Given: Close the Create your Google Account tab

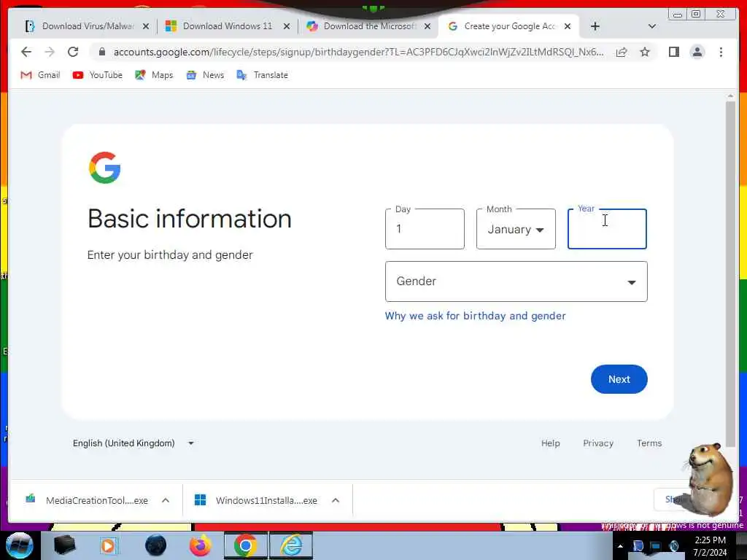Looking at the screenshot, I should (568, 26).
